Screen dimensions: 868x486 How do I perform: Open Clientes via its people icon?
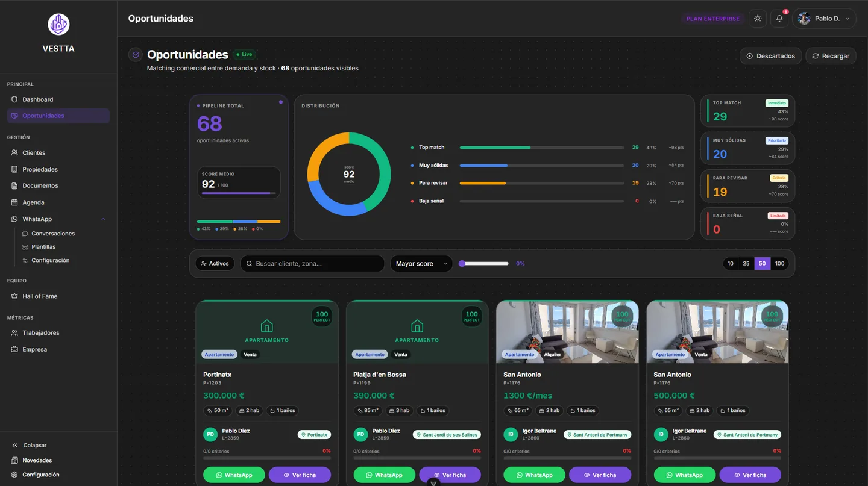click(14, 153)
